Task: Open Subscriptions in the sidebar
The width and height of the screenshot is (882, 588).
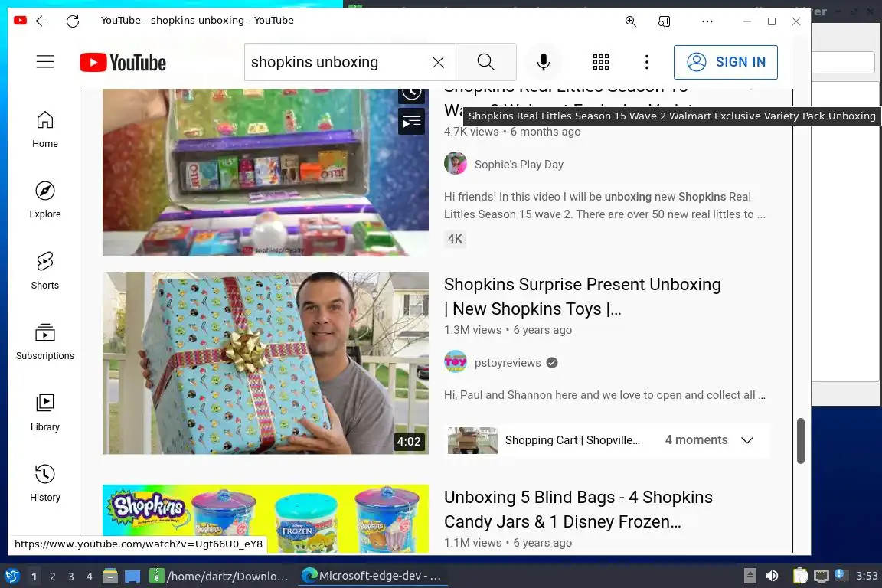Action: (45, 342)
